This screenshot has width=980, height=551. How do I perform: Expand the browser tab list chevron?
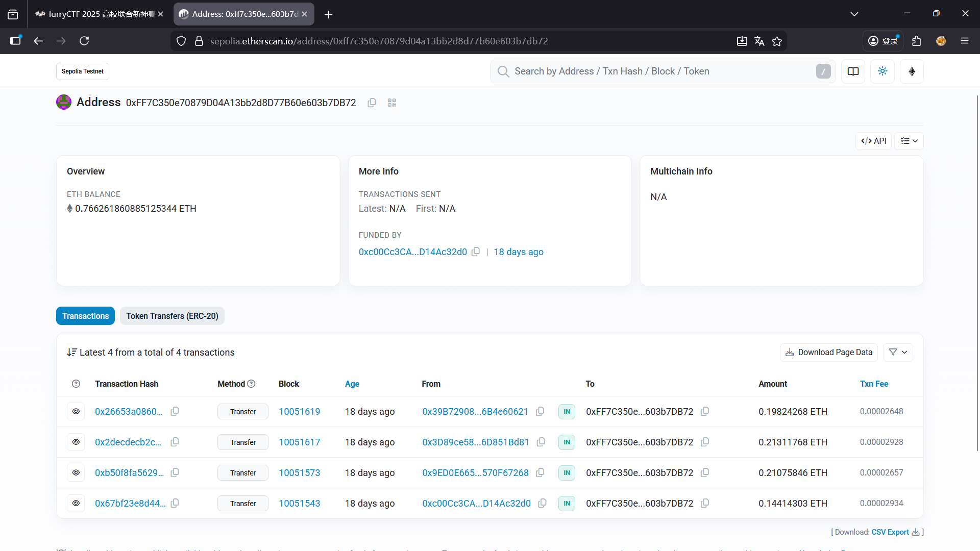854,14
